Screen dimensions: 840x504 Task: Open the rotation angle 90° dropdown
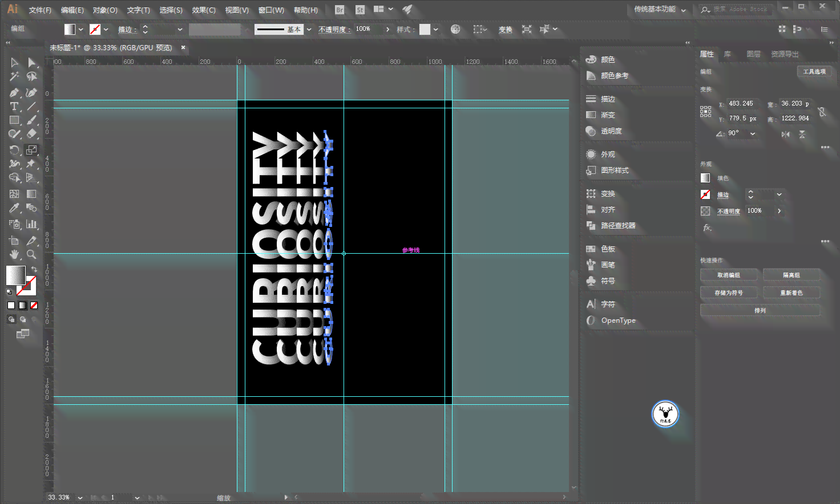(753, 133)
